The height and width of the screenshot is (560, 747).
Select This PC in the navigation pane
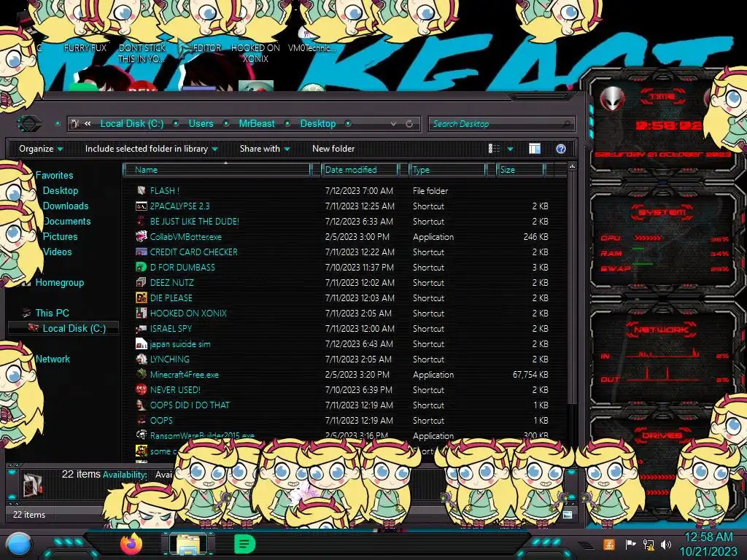pyautogui.click(x=52, y=313)
